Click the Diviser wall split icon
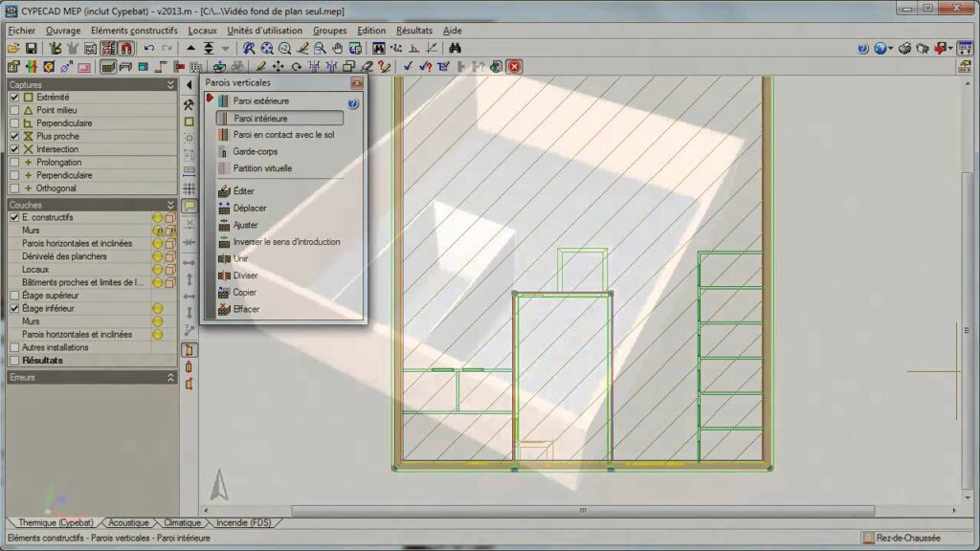The width and height of the screenshot is (980, 551). (224, 275)
